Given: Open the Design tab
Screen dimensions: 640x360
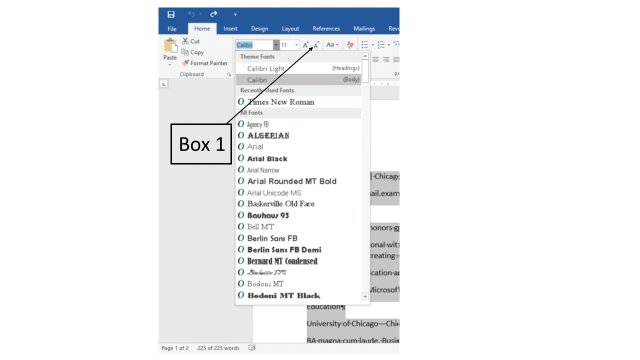Looking at the screenshot, I should (260, 29).
